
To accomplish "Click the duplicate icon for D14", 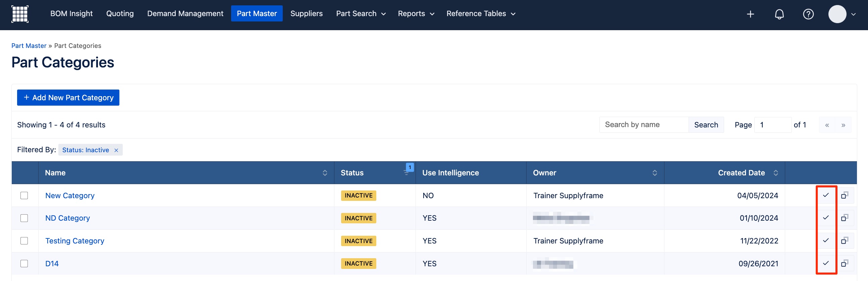I will click(x=845, y=263).
